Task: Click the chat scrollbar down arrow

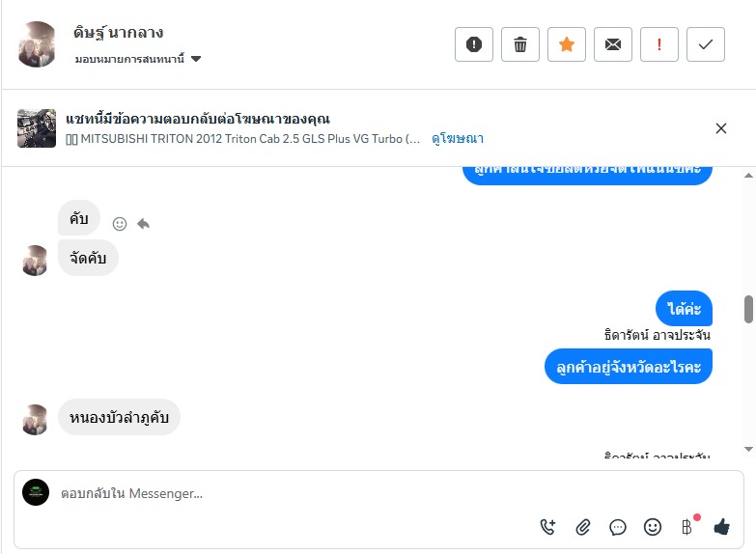Action: click(x=748, y=449)
